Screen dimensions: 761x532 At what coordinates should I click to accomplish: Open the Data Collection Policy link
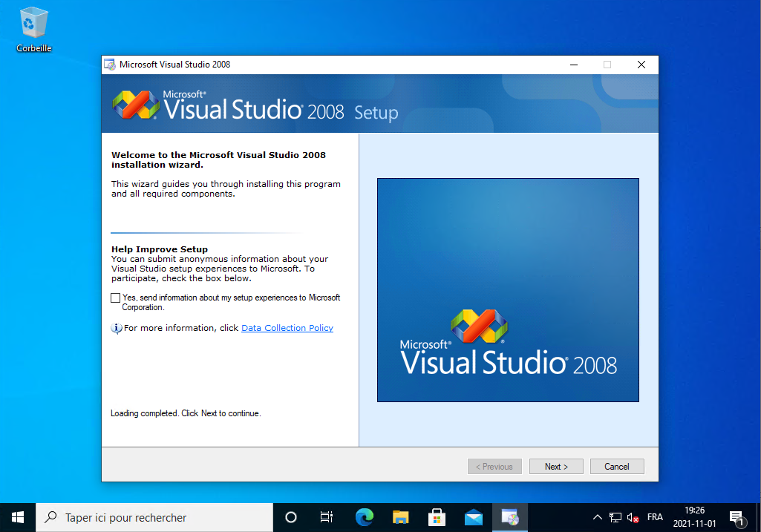click(287, 328)
